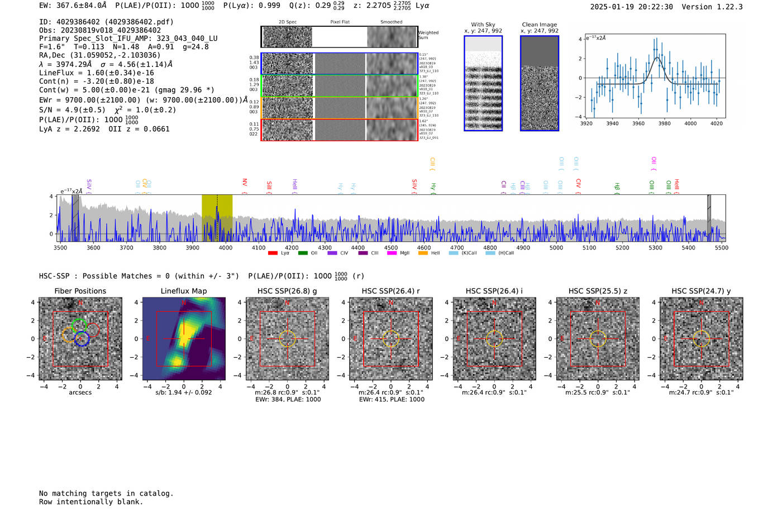The image size is (782, 532).
Task: Click the 'Smoothed' column header
Action: (392, 22)
